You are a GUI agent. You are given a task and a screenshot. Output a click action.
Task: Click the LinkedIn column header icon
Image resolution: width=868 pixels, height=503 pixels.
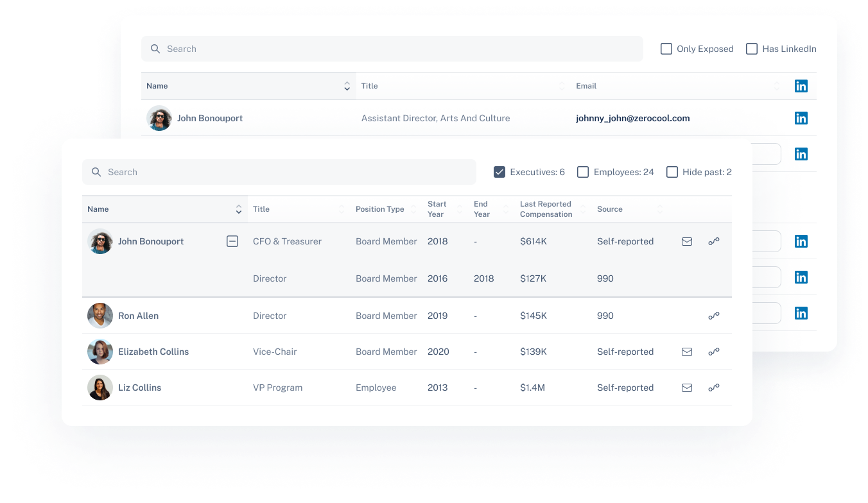point(801,86)
